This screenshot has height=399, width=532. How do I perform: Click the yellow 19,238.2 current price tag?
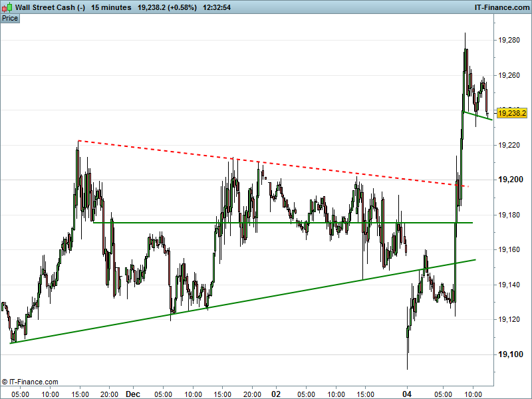pos(512,113)
